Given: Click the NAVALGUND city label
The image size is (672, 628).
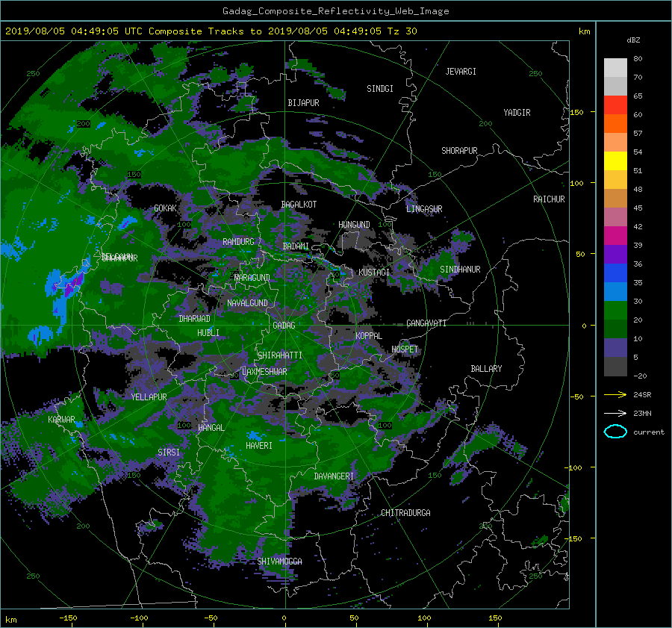Looking at the screenshot, I should point(247,303).
